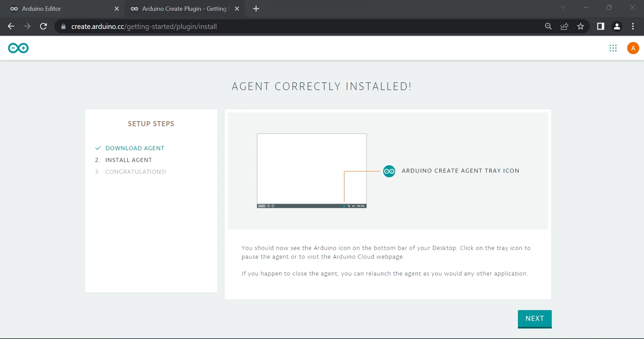Click the Arduino Create Agent tray icon

click(x=389, y=171)
